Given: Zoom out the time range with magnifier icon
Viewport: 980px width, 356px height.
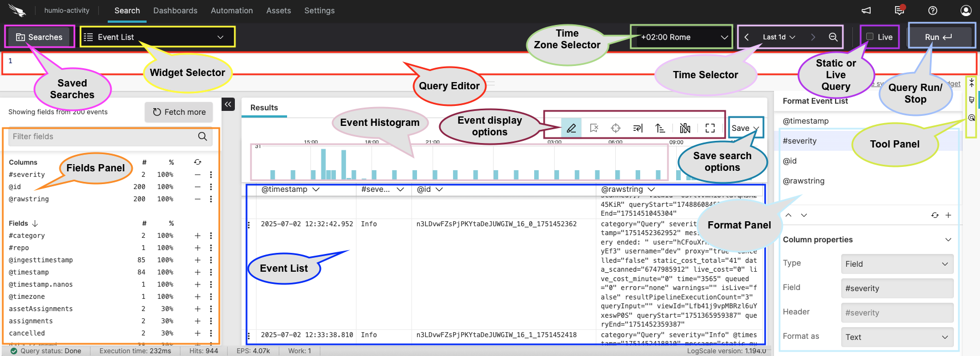Looking at the screenshot, I should 833,37.
